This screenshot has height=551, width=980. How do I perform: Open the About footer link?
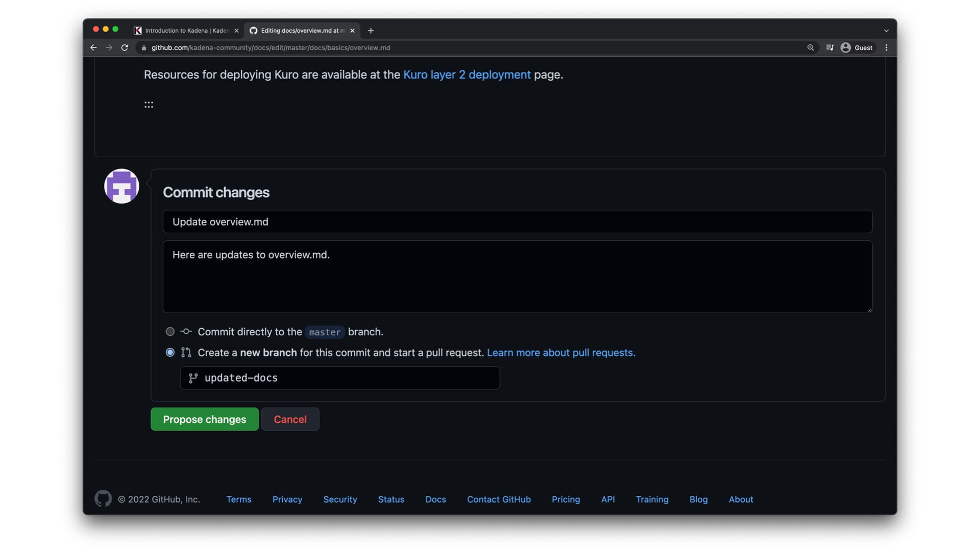coord(741,499)
